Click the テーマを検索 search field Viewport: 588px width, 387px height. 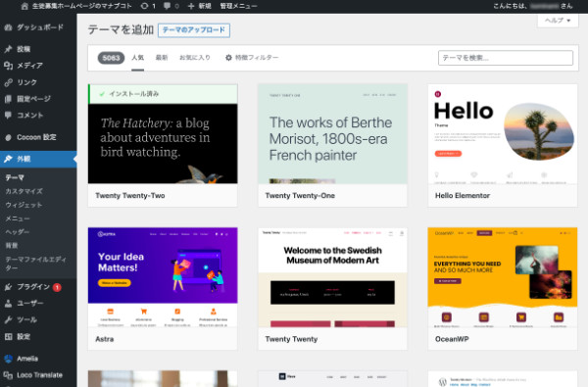506,58
